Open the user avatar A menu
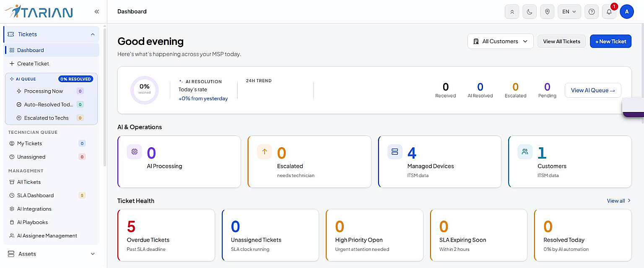 coord(627,12)
